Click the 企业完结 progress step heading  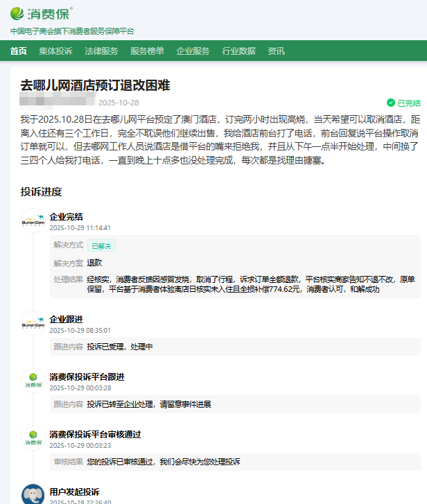click(66, 217)
